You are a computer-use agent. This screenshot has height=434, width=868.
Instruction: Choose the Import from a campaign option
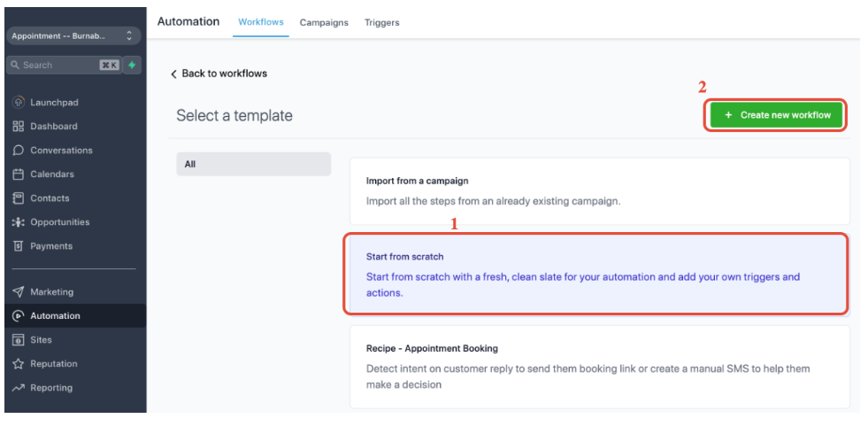[x=599, y=190]
